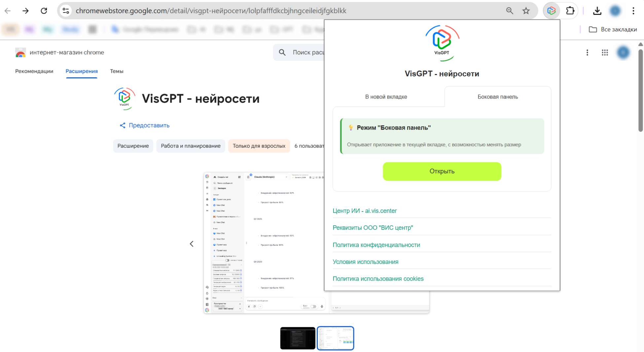Open the Downloads icon in the toolbar
This screenshot has width=644, height=352.
tap(597, 11)
